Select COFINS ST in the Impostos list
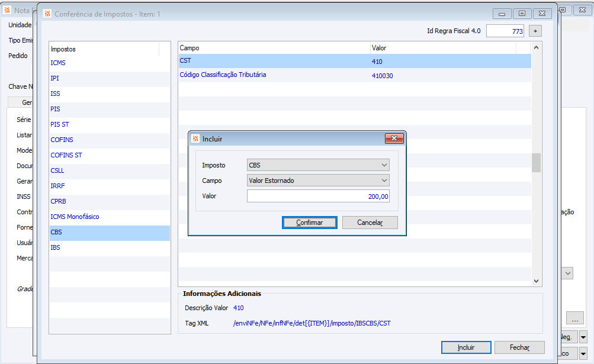This screenshot has height=364, width=594. pyautogui.click(x=110, y=155)
